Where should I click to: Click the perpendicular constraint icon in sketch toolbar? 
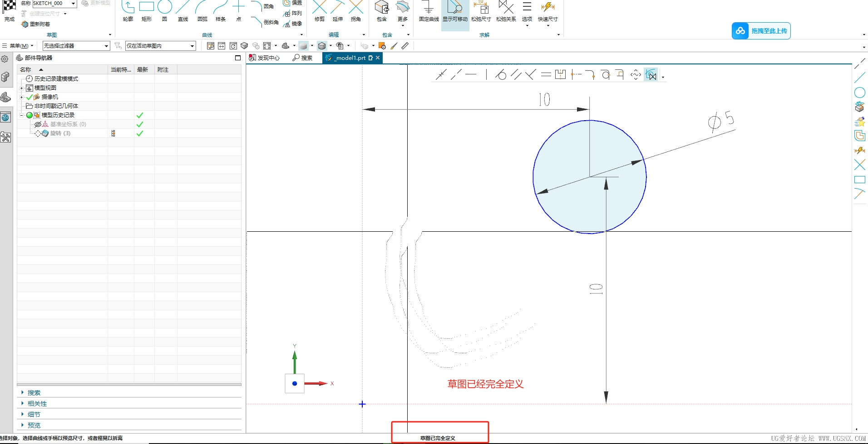[530, 74]
